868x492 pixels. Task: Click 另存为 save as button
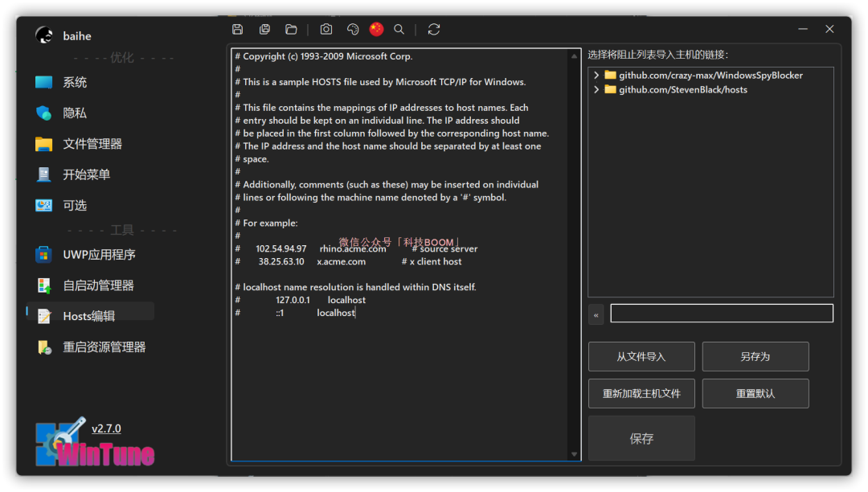755,356
